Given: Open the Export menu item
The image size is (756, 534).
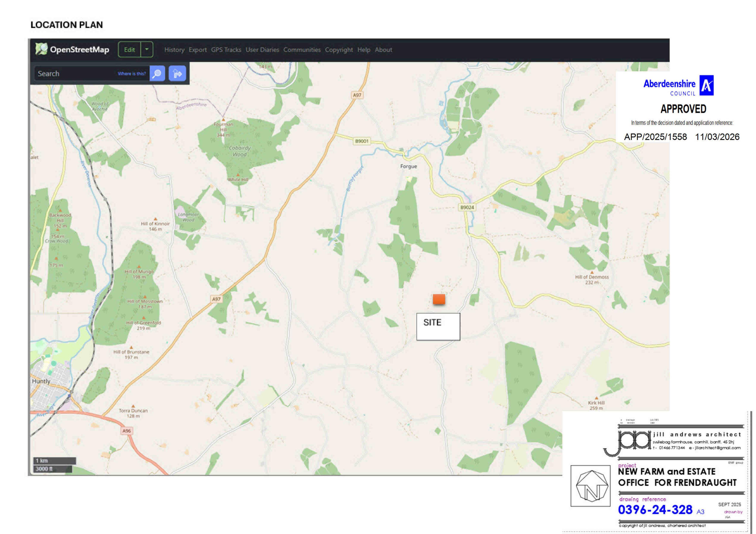Looking at the screenshot, I should [197, 50].
